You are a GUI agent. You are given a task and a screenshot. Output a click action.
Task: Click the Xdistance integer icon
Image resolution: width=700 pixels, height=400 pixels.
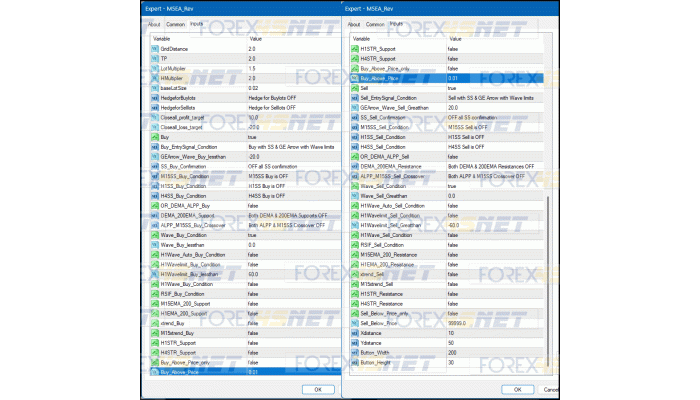[x=353, y=332]
